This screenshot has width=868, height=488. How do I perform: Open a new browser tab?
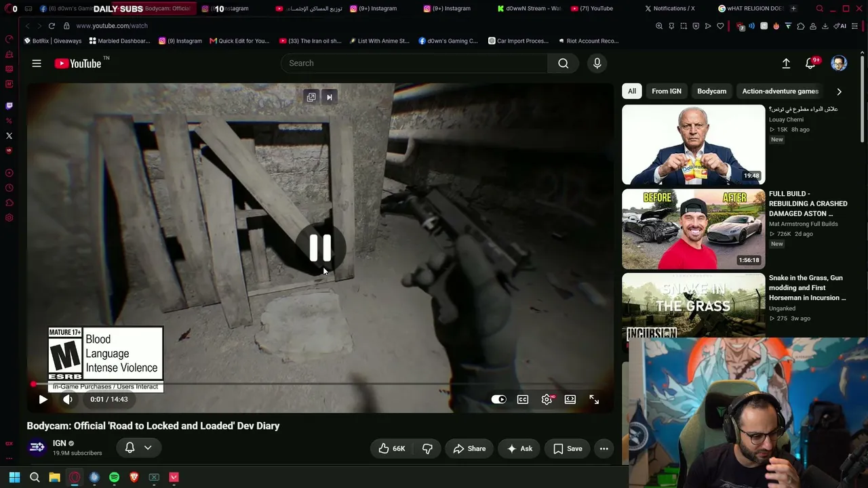coord(793,9)
